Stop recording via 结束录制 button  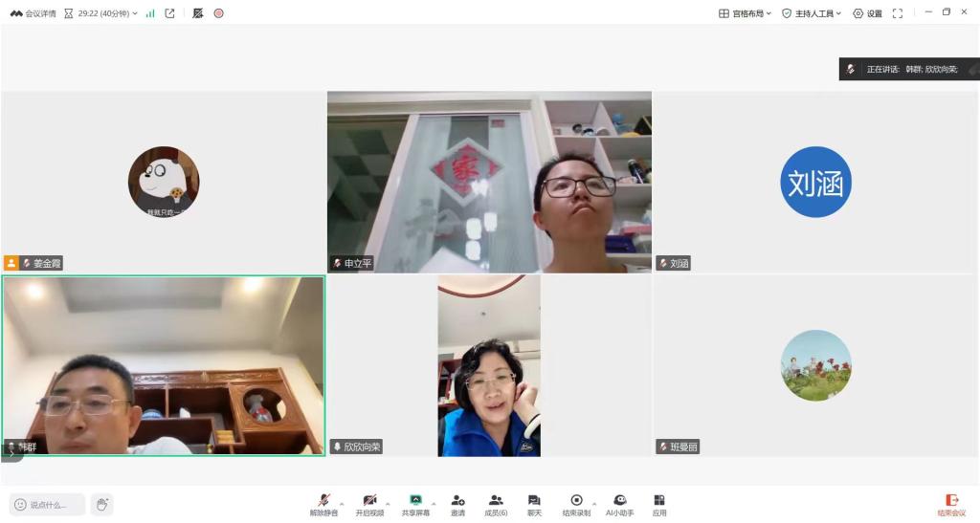pyautogui.click(x=576, y=504)
